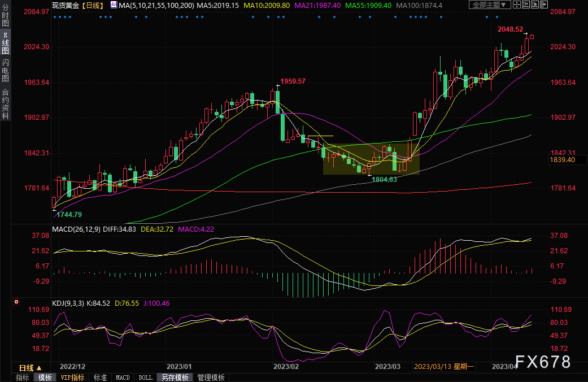Screen dimensions: 588x382
Task: Expand the 日线 period selector
Action: pos(31,367)
